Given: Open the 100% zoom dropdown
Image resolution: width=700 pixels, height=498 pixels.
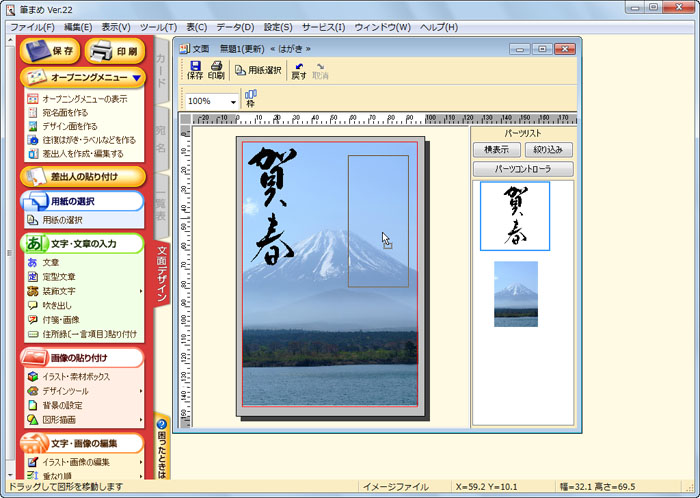Looking at the screenshot, I should click(x=233, y=102).
